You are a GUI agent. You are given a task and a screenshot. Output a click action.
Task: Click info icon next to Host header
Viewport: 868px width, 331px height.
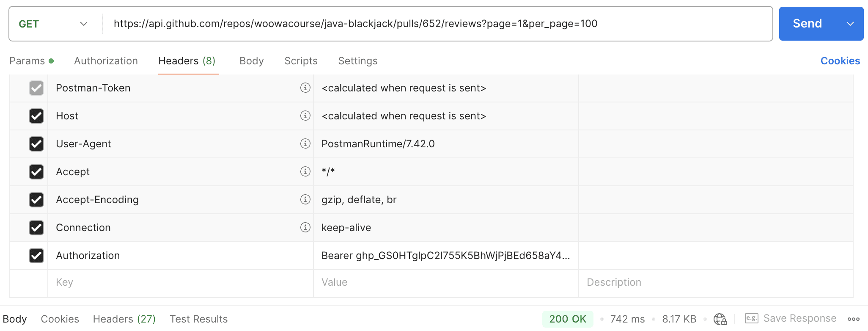pos(305,116)
